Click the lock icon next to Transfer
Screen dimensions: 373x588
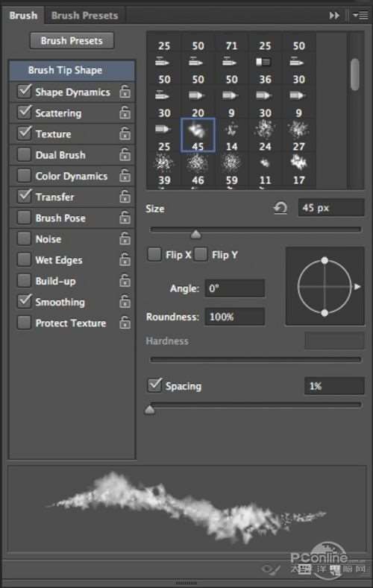click(x=125, y=197)
